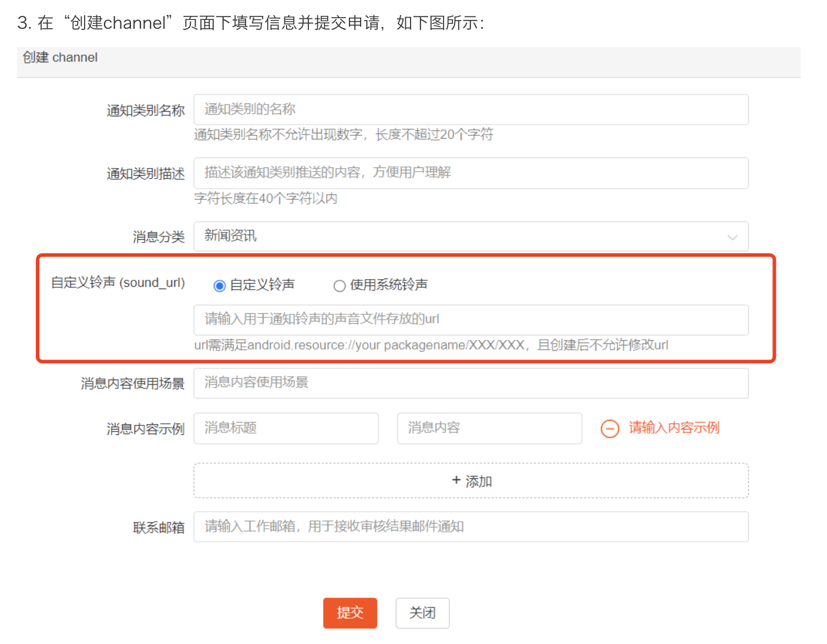Open the 消息分类 dropdown showing 新闻资讯
Screen dimensions: 827x644
[x=471, y=236]
